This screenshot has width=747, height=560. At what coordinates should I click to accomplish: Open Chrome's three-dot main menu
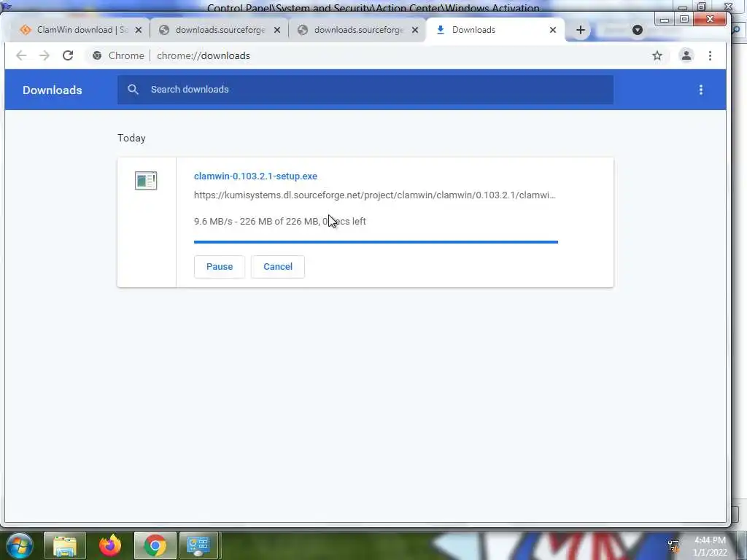pos(710,55)
